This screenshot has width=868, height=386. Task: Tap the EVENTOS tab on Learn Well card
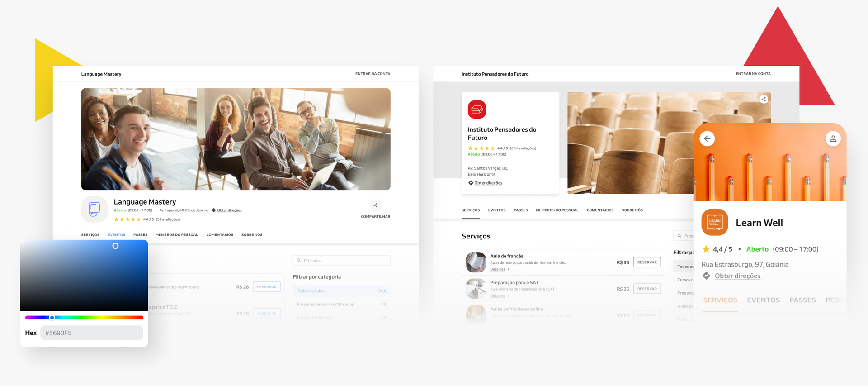pyautogui.click(x=763, y=300)
